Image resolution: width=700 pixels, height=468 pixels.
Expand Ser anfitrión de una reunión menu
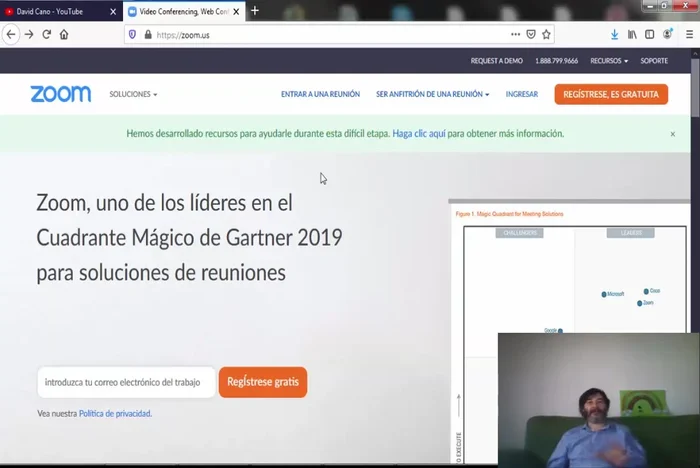[433, 94]
